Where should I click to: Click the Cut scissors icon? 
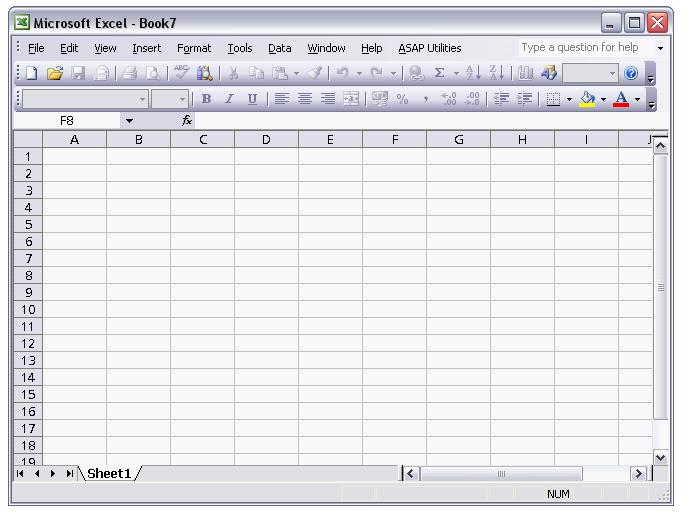pos(234,73)
